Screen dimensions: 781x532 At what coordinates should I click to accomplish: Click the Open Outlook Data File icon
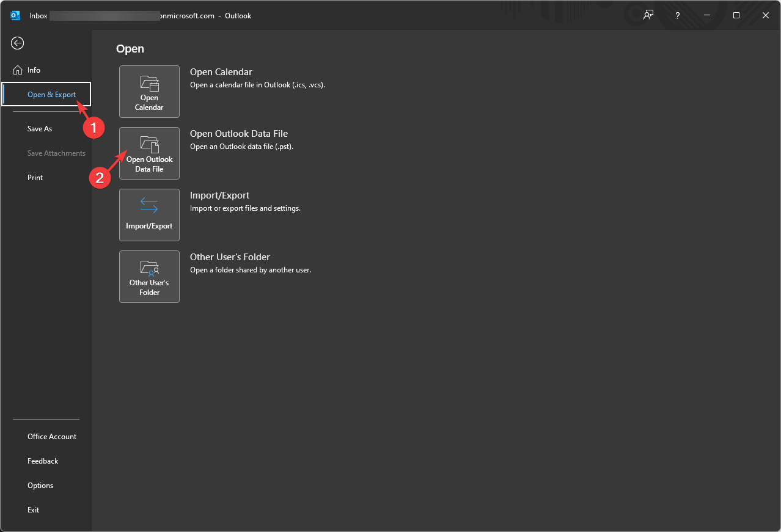tap(149, 145)
